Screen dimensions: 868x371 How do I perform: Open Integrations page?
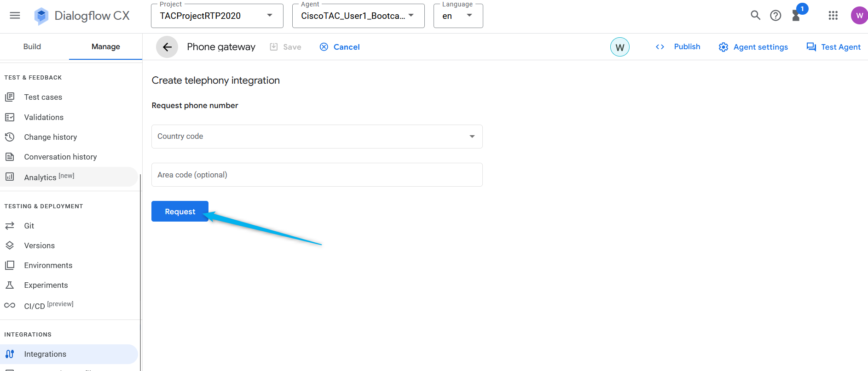click(x=69, y=354)
